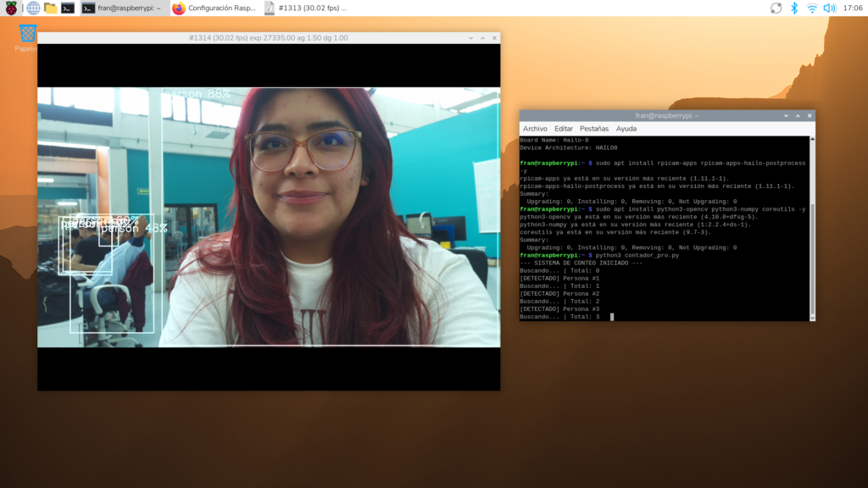Close the fran@raspberrypi terminal window
This screenshot has height=488, width=868.
810,115
